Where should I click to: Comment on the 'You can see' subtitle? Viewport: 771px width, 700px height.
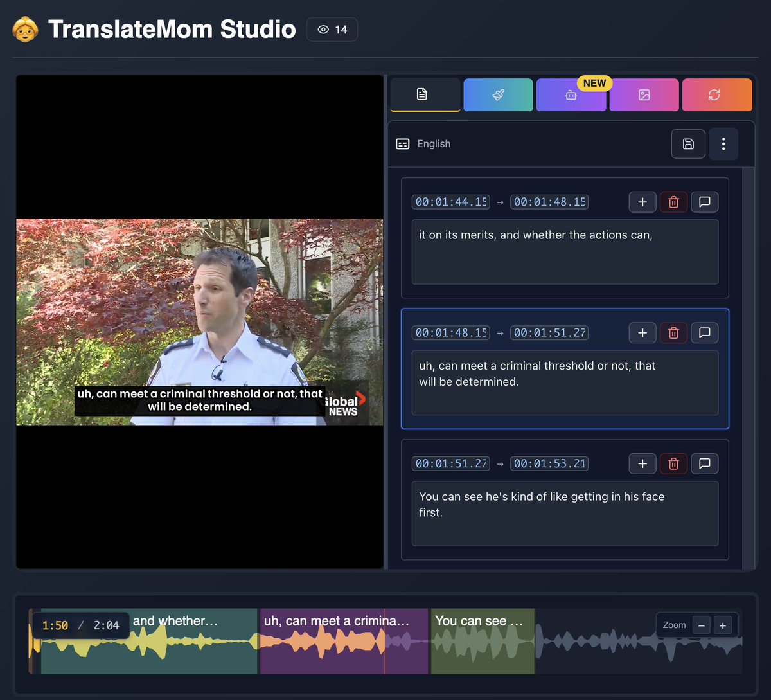705,463
